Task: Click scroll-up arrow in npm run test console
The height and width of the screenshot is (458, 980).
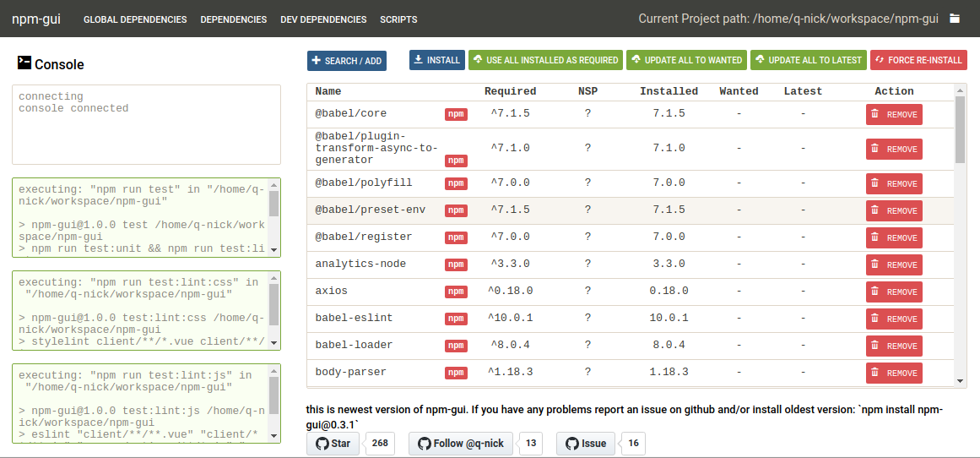Action: tap(273, 185)
